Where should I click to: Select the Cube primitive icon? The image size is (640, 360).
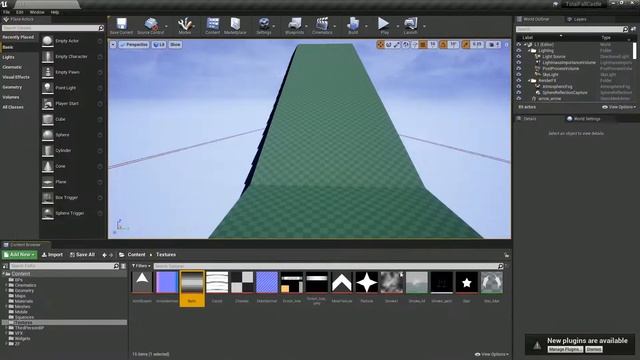(48, 119)
